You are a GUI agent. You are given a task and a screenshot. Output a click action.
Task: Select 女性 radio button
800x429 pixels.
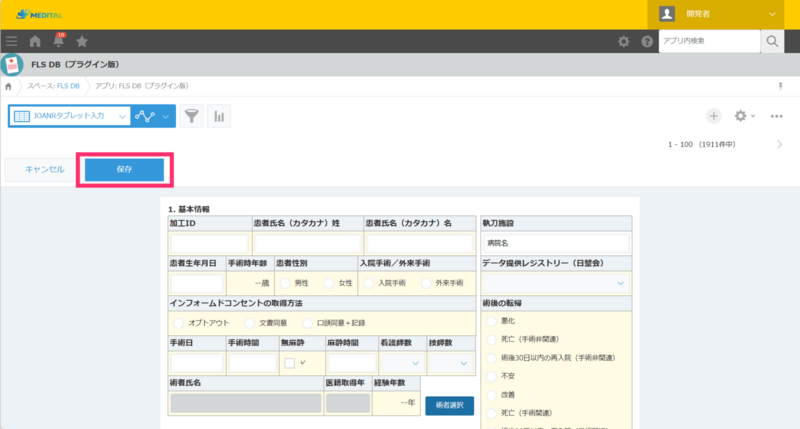click(x=329, y=283)
